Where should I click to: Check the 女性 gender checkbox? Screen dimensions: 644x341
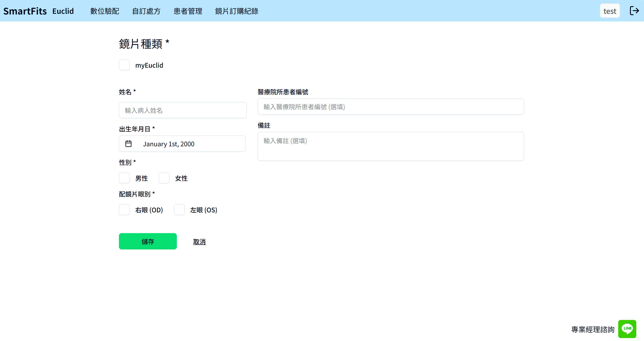pyautogui.click(x=164, y=178)
